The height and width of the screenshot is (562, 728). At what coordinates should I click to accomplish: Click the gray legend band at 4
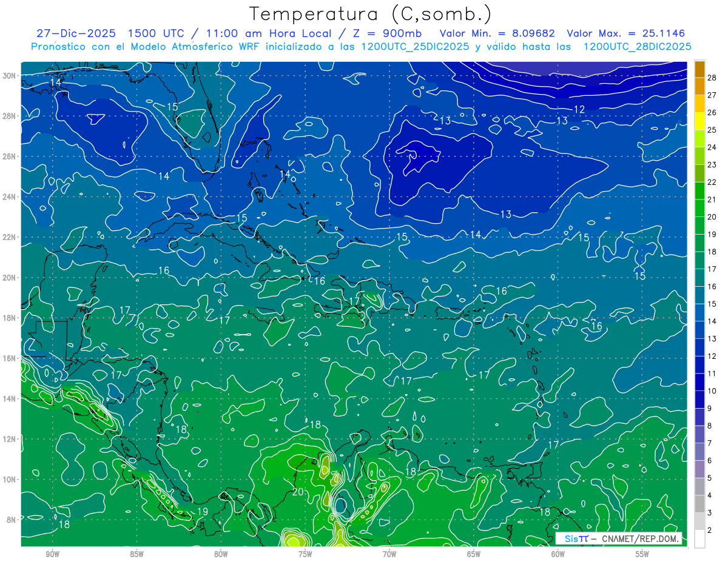click(x=699, y=487)
